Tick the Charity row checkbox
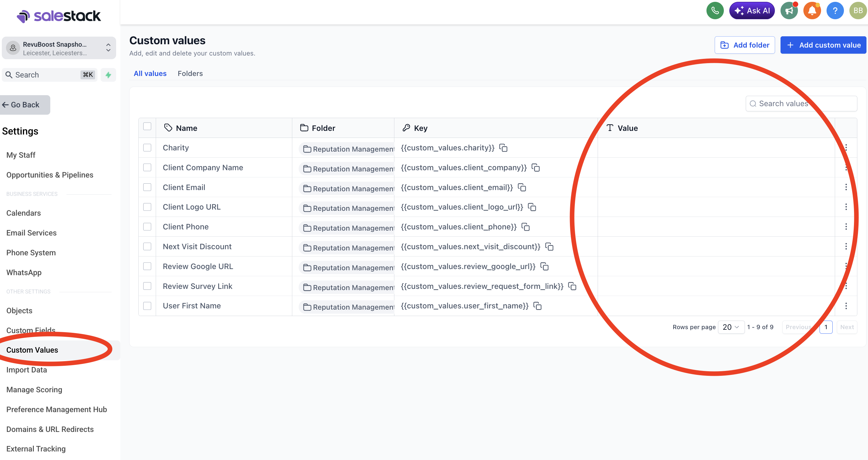Image resolution: width=868 pixels, height=460 pixels. click(x=147, y=148)
